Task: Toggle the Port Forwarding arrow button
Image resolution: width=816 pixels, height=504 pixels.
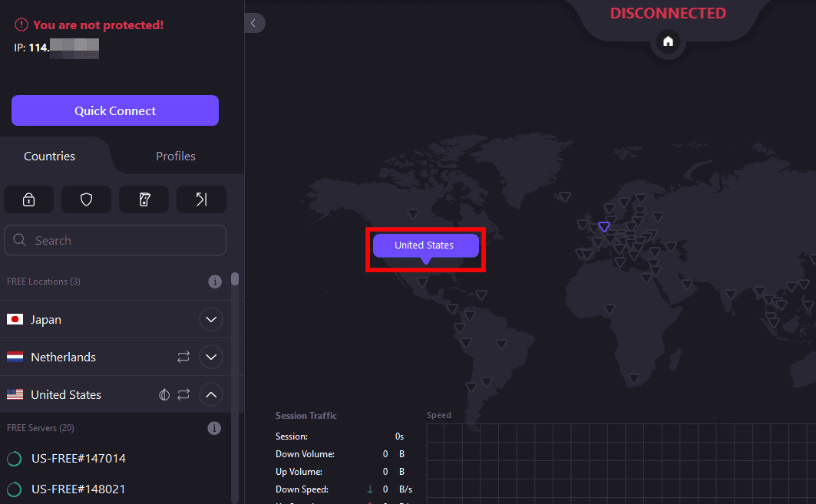Action: pyautogui.click(x=201, y=199)
